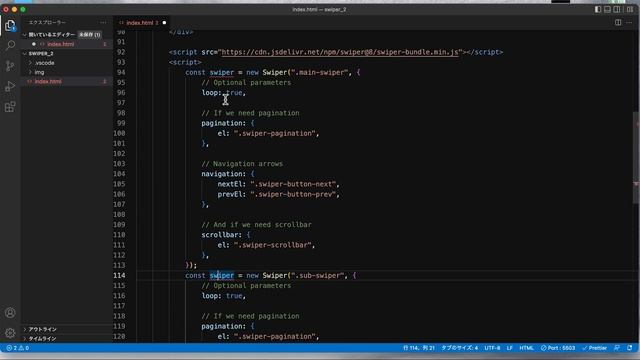Click the comment "// Navigation arrows"
The image size is (640, 360).
point(242,164)
